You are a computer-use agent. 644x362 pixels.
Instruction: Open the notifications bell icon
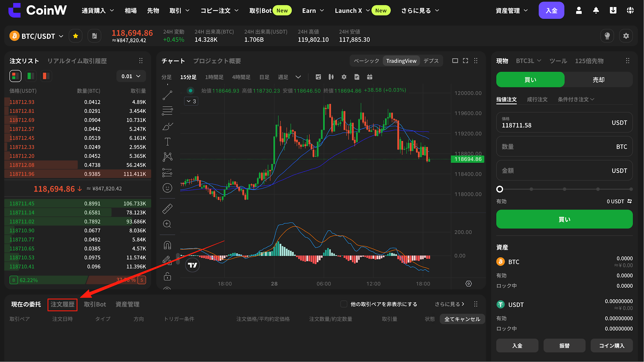pos(596,10)
